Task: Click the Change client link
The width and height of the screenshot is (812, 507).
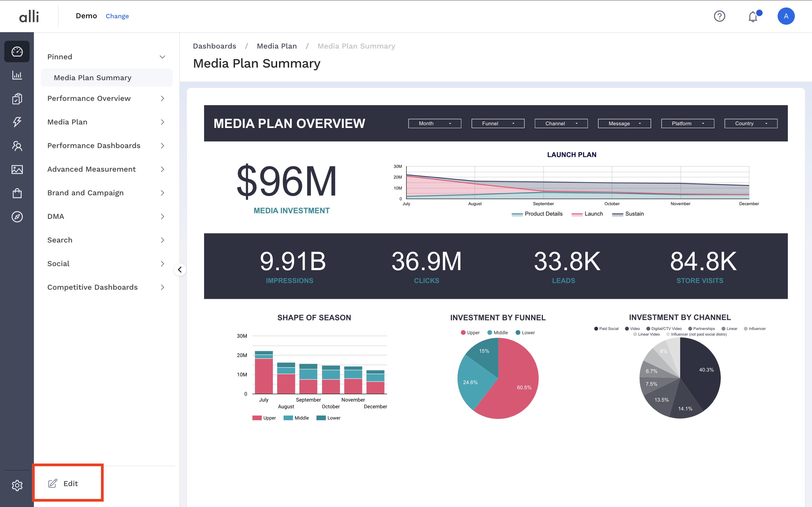Action: click(x=117, y=16)
